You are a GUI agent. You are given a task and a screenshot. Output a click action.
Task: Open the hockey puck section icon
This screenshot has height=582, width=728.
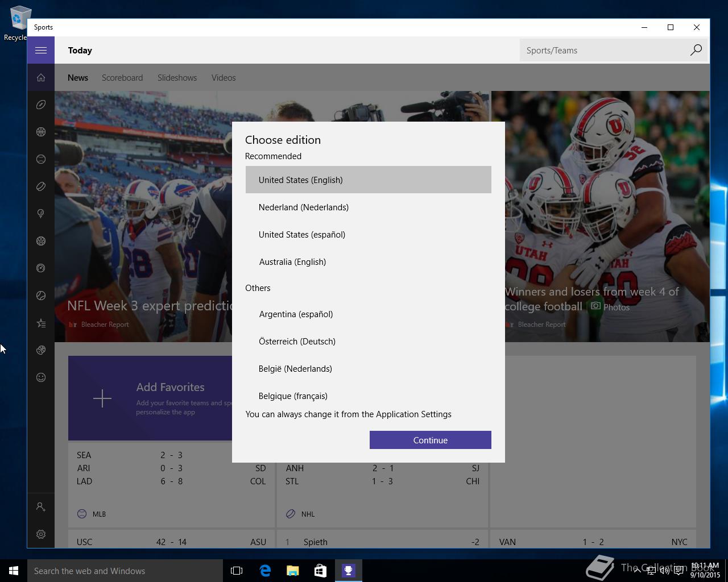pyautogui.click(x=41, y=186)
